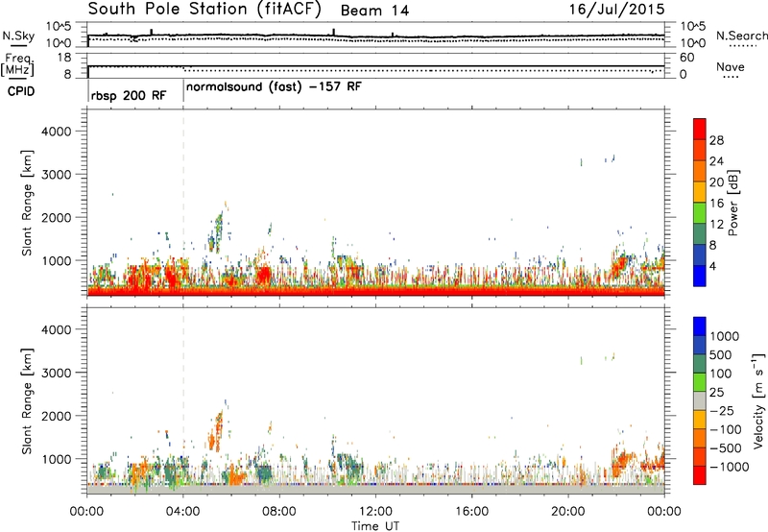Click the '20:00' time tick label
The height and width of the screenshot is (532, 768).
pyautogui.click(x=568, y=512)
